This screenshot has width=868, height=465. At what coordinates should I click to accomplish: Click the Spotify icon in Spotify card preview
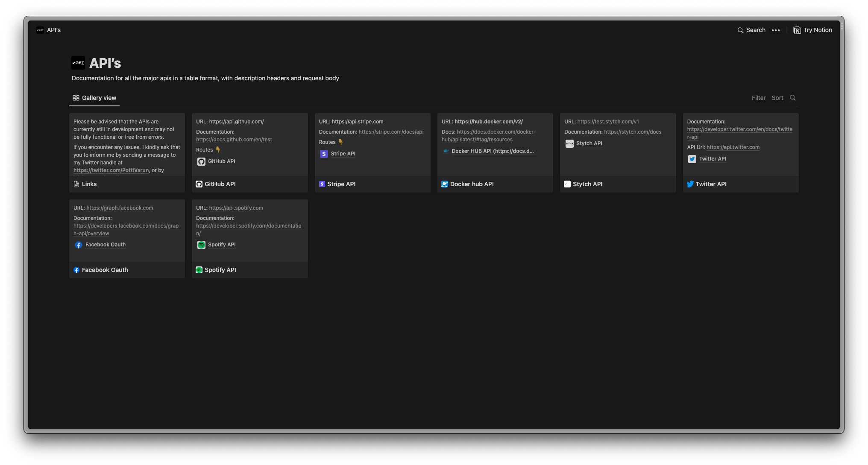201,245
